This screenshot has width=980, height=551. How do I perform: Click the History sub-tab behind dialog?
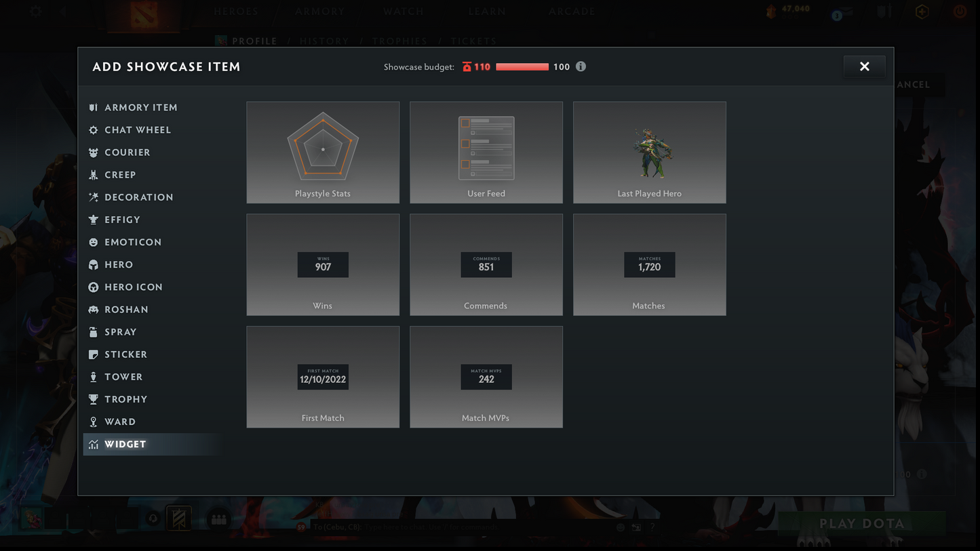coord(324,41)
